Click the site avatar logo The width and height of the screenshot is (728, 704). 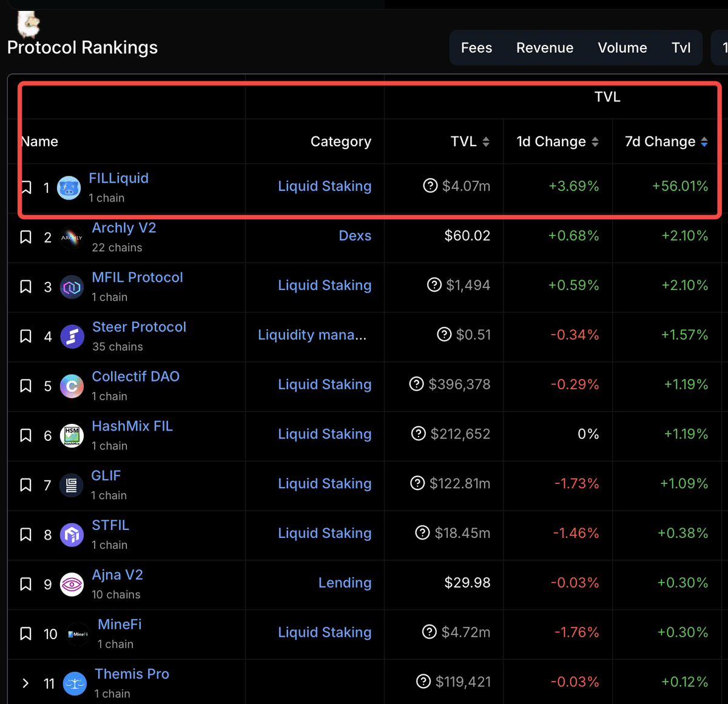pyautogui.click(x=28, y=24)
